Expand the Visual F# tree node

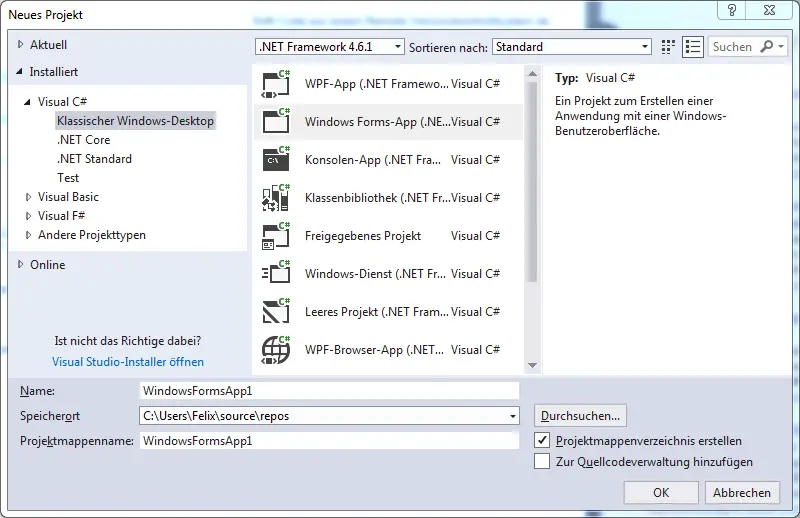tap(29, 216)
